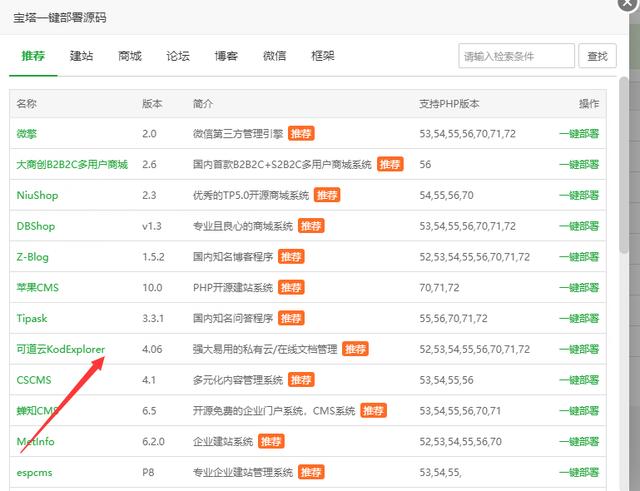Image resolution: width=640 pixels, height=491 pixels.
Task: Click the 4.06 version cell
Action: (152, 349)
